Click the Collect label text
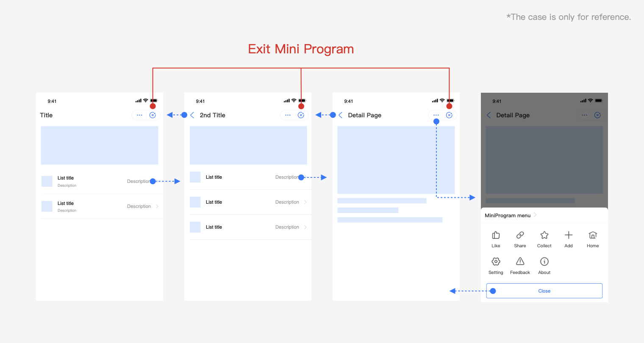 [544, 246]
